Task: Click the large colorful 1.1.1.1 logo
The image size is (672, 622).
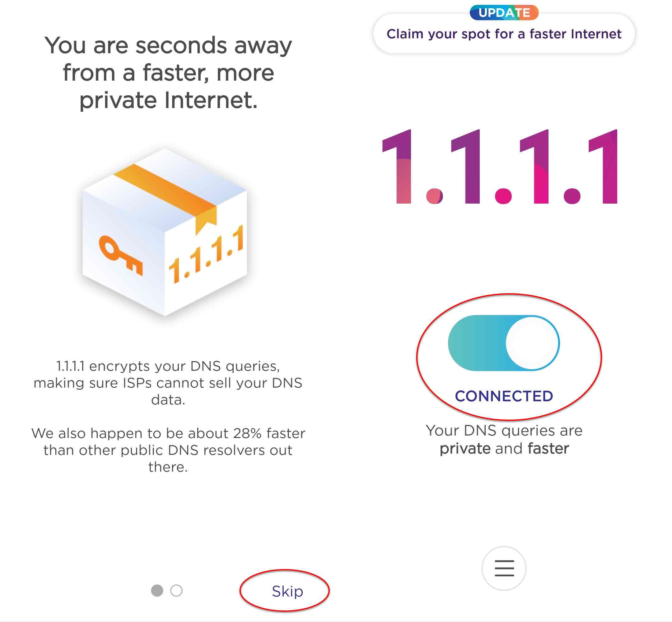Action: pos(500,167)
